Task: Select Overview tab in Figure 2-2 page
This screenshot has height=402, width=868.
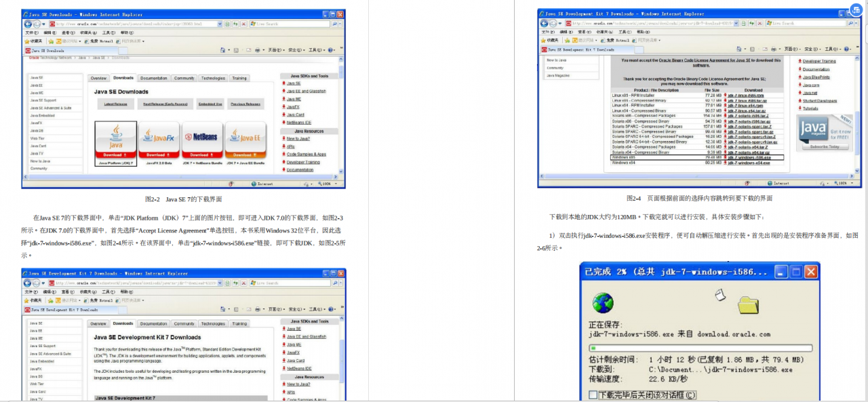Action: (x=99, y=78)
